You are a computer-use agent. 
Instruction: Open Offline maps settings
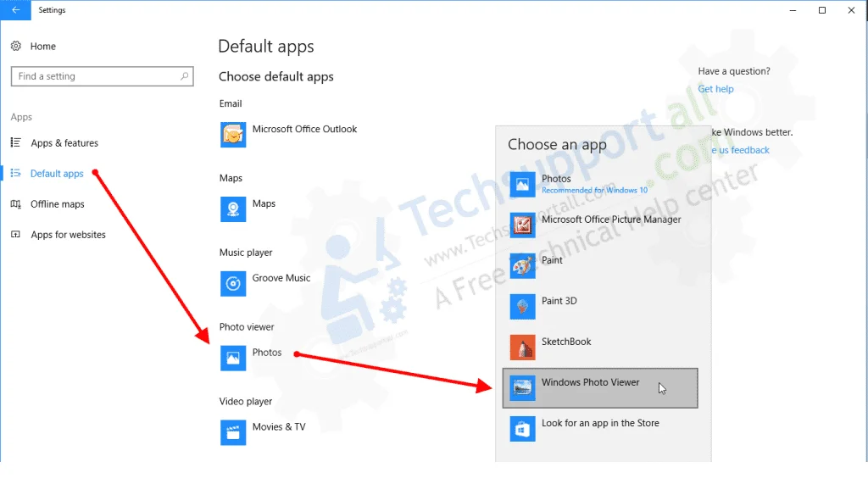(58, 203)
